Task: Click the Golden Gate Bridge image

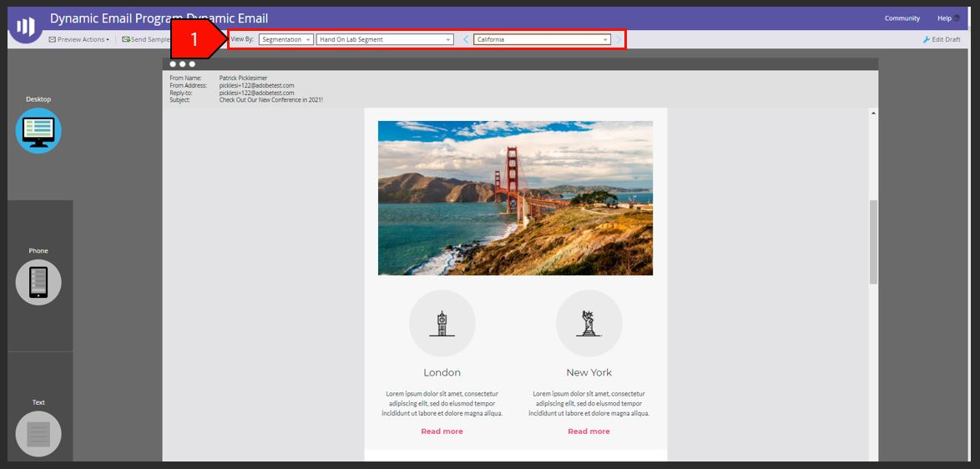Action: pyautogui.click(x=516, y=198)
